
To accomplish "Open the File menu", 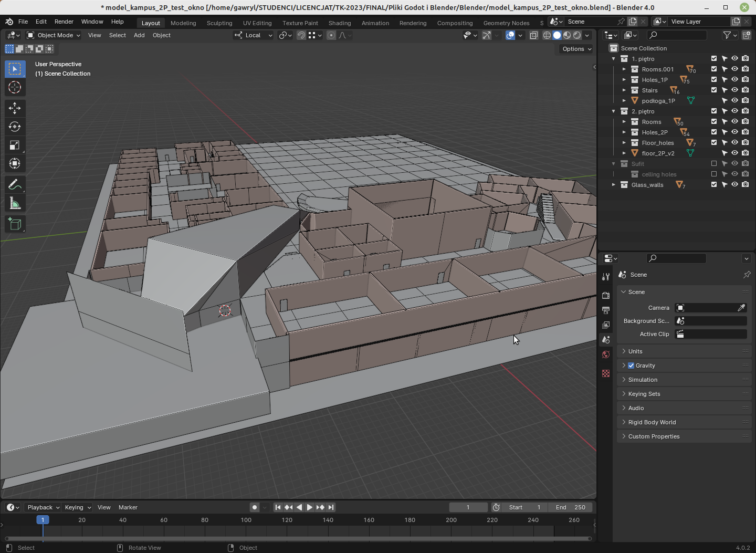I will tap(23, 22).
